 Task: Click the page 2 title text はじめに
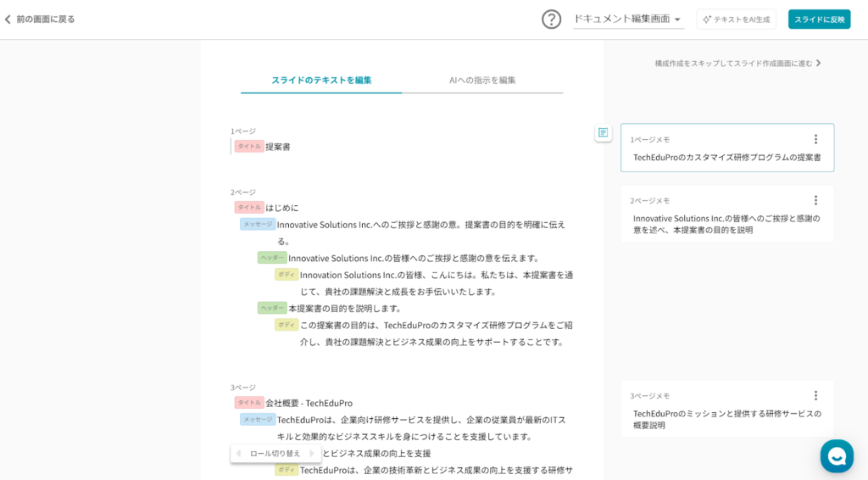click(282, 208)
